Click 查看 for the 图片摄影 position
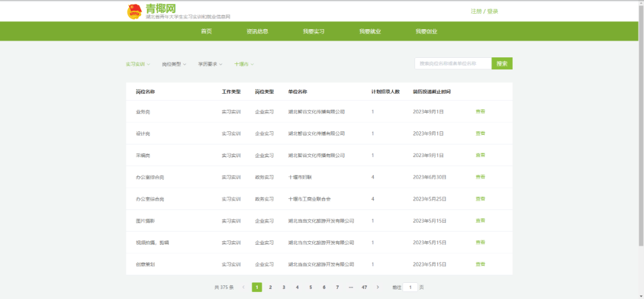This screenshot has height=299, width=644. (x=480, y=220)
